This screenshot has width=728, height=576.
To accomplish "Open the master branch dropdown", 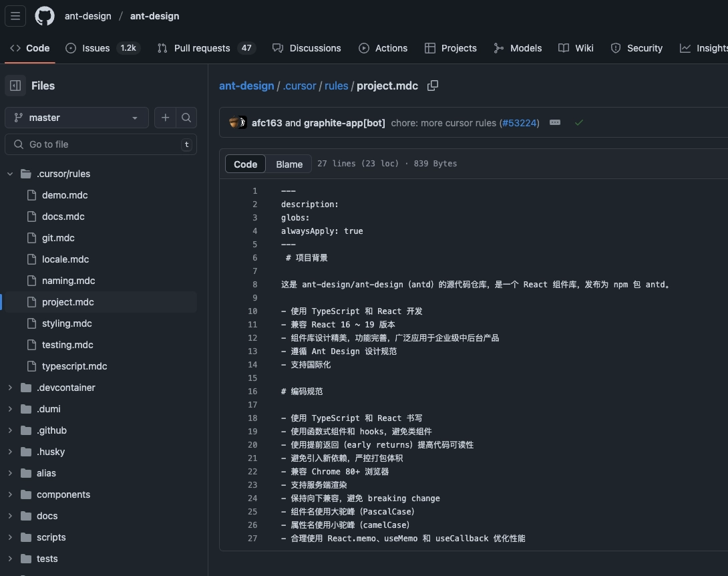I will (x=76, y=118).
